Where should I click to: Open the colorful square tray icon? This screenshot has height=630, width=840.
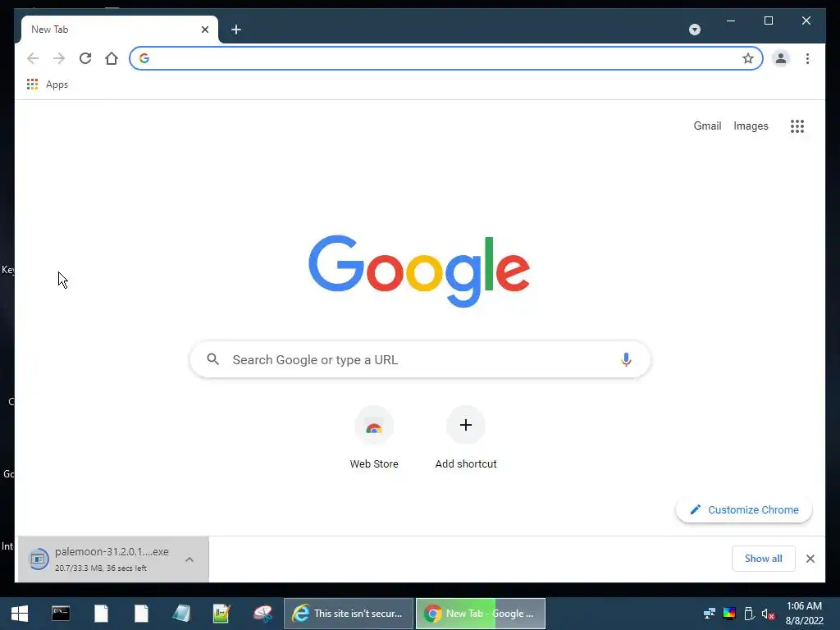click(x=729, y=614)
